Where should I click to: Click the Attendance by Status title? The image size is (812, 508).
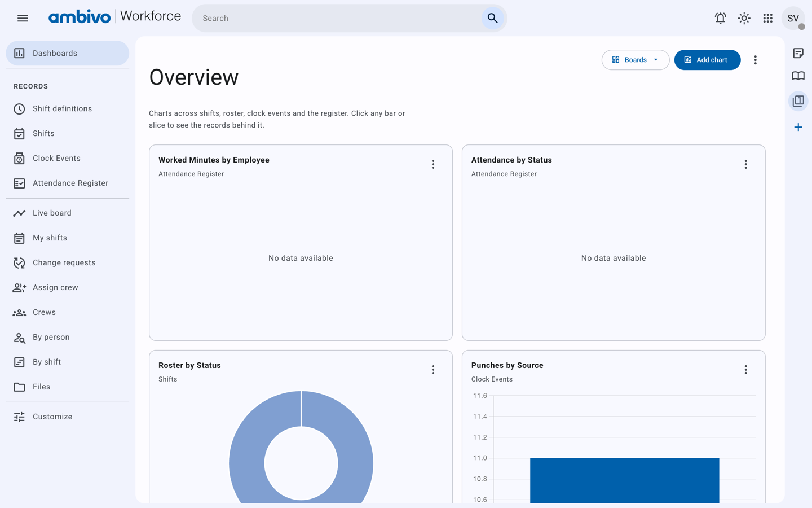(511, 160)
